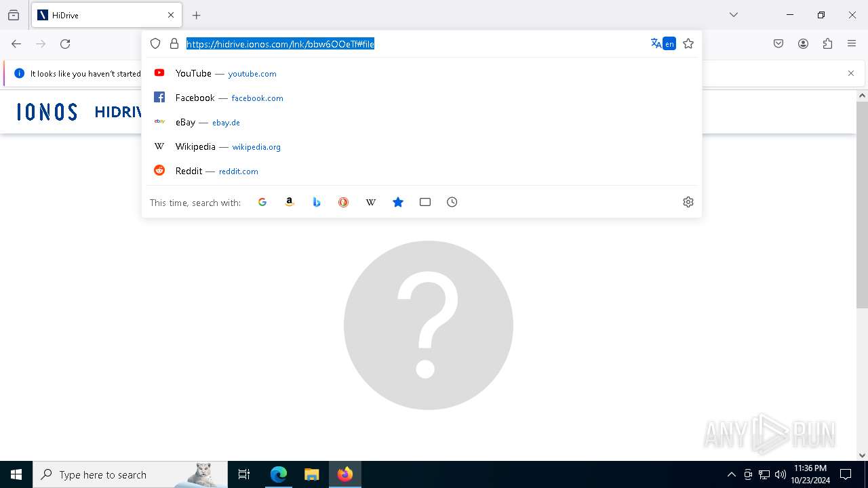The height and width of the screenshot is (488, 868).
Task: Select the HiDrive browser tab
Action: tap(106, 15)
